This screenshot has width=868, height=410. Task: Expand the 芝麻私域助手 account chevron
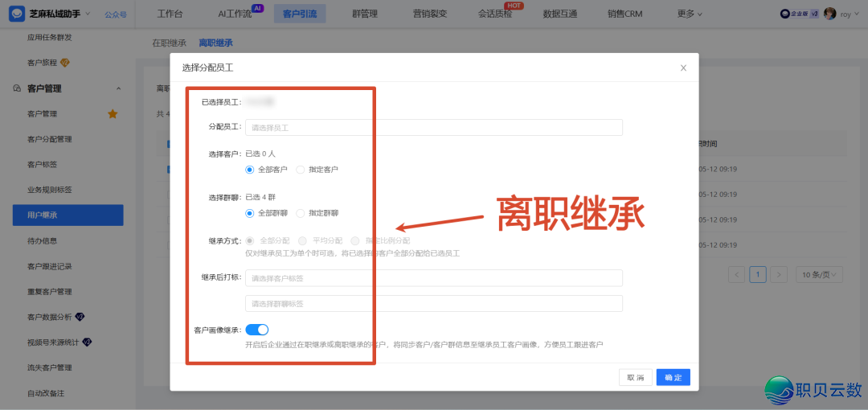[x=88, y=14]
